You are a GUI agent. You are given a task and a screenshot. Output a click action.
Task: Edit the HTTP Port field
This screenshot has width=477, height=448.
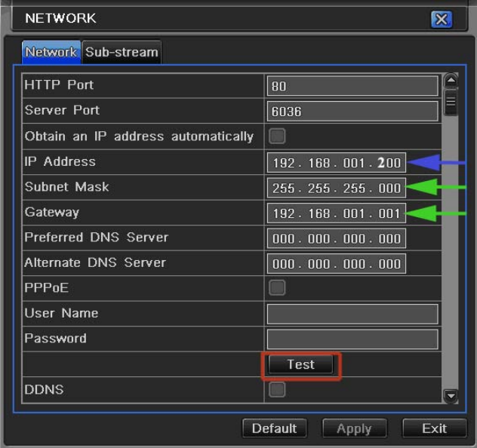pos(352,86)
